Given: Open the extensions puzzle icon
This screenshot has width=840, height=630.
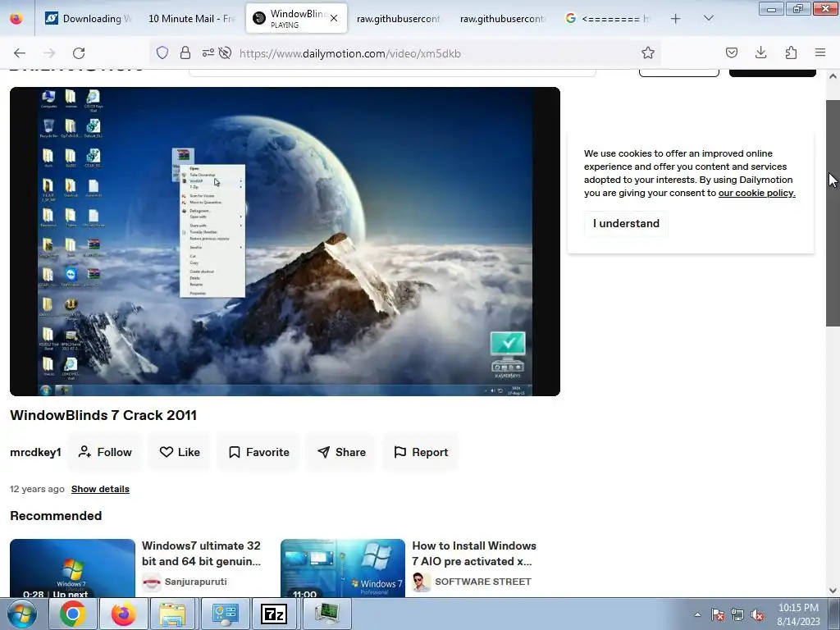Looking at the screenshot, I should click(791, 52).
